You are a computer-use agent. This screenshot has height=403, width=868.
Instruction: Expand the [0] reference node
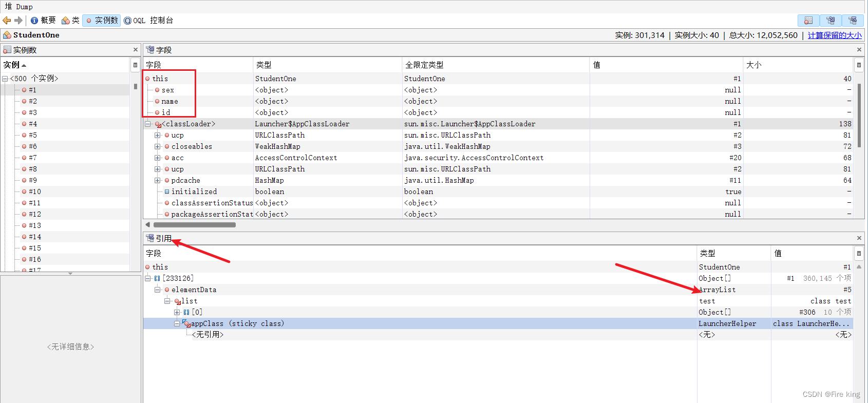click(x=177, y=312)
